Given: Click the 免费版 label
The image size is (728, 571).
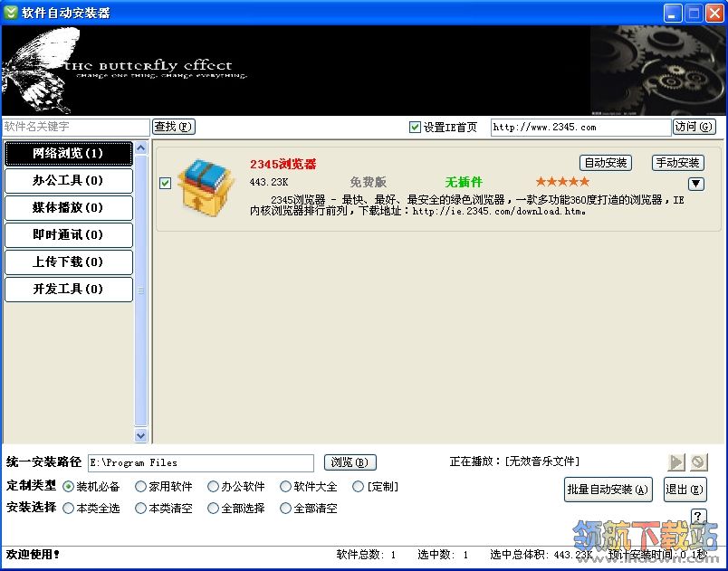Looking at the screenshot, I should pyautogui.click(x=369, y=182).
